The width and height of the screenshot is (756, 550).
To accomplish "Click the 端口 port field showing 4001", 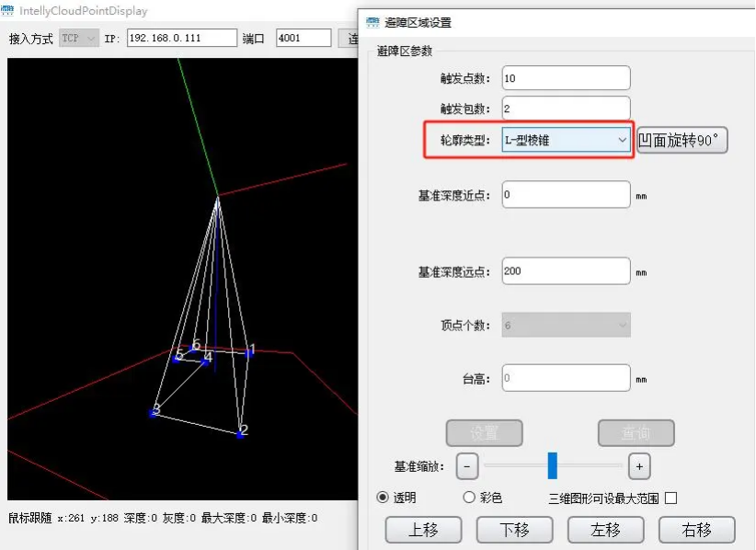I will [x=304, y=38].
